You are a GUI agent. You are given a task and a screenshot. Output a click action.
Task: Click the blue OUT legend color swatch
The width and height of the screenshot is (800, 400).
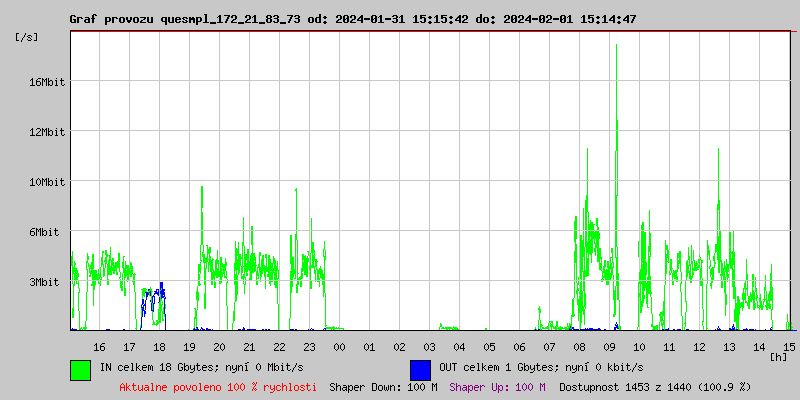point(420,369)
